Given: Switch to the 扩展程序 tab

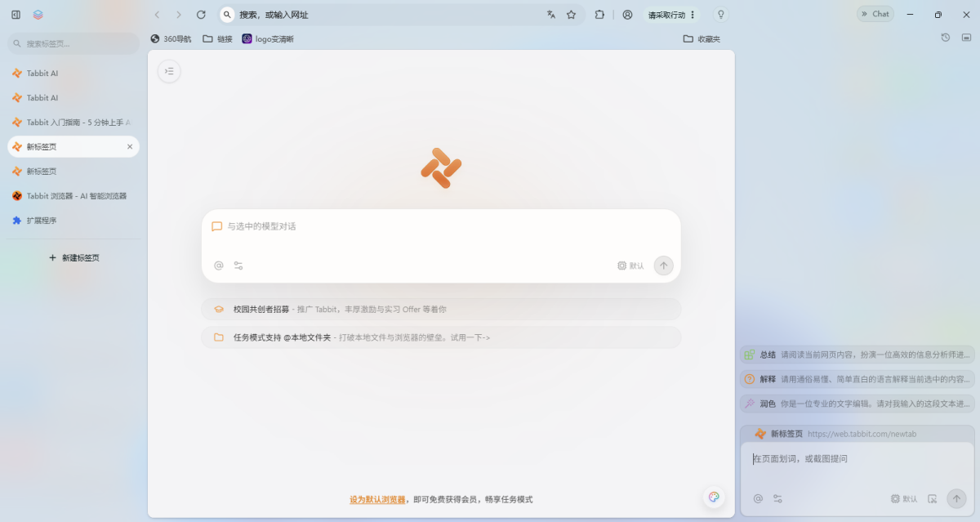Looking at the screenshot, I should click(73, 221).
